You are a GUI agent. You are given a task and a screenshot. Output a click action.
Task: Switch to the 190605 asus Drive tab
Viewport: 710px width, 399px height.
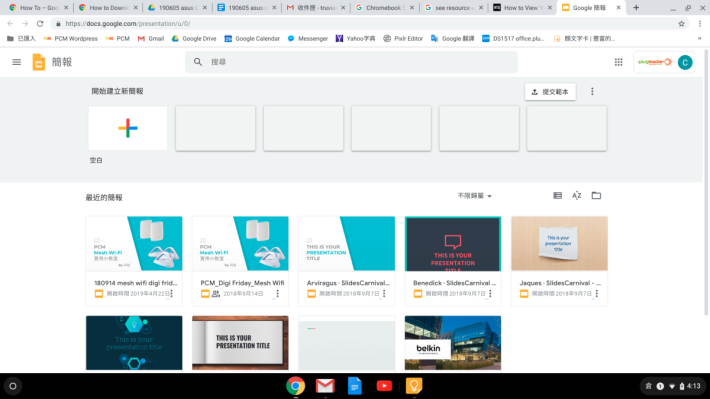click(177, 8)
